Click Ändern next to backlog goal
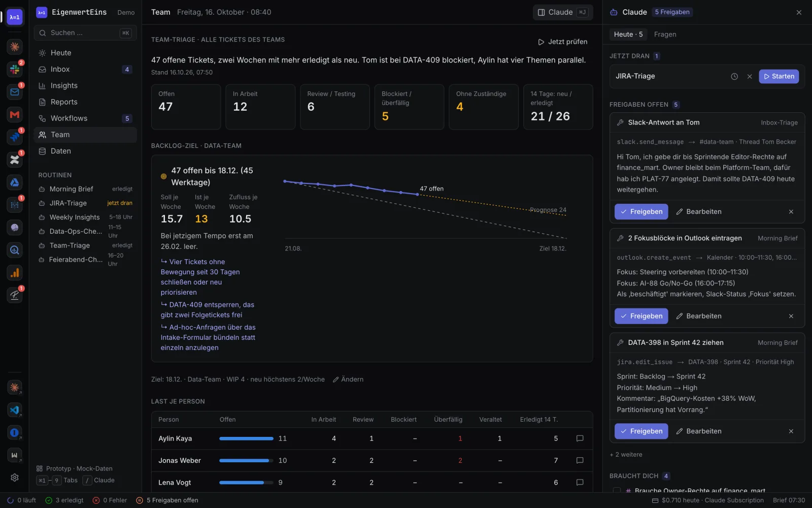The height and width of the screenshot is (508, 812). (348, 379)
